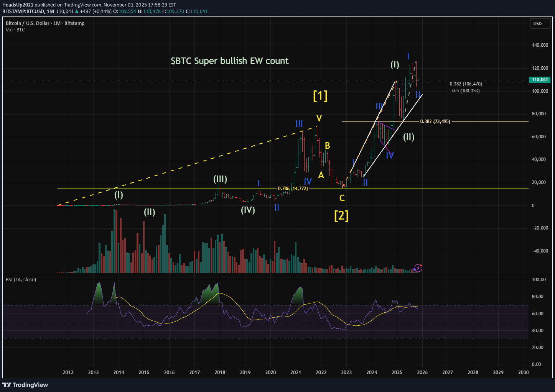Image resolution: width=555 pixels, height=392 pixels.
Task: Select the 2025 label on the time axis
Action: point(397,372)
